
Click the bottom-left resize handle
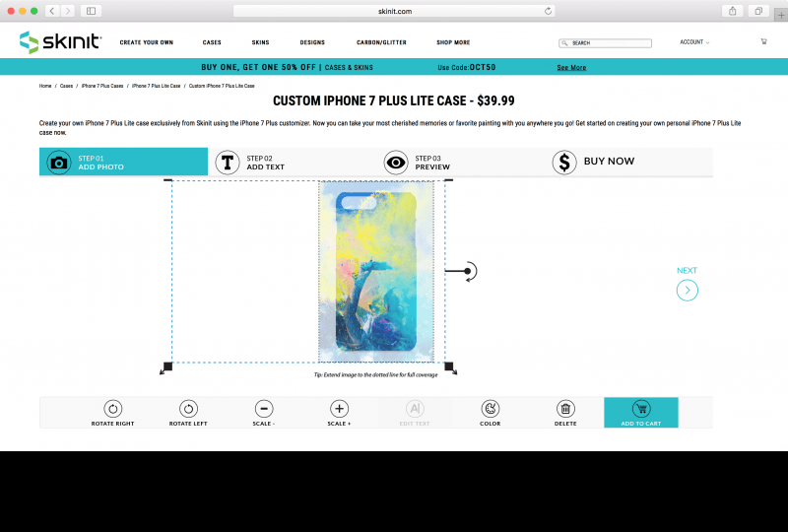[x=166, y=367]
